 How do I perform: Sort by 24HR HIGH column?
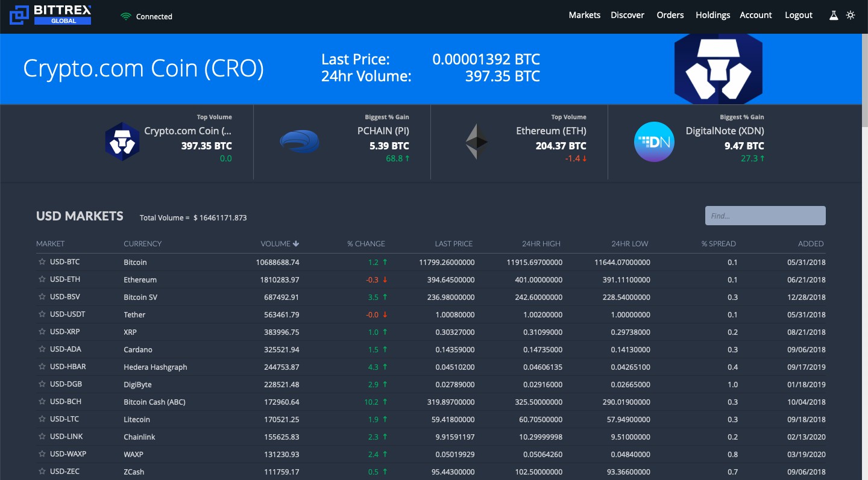coord(541,244)
